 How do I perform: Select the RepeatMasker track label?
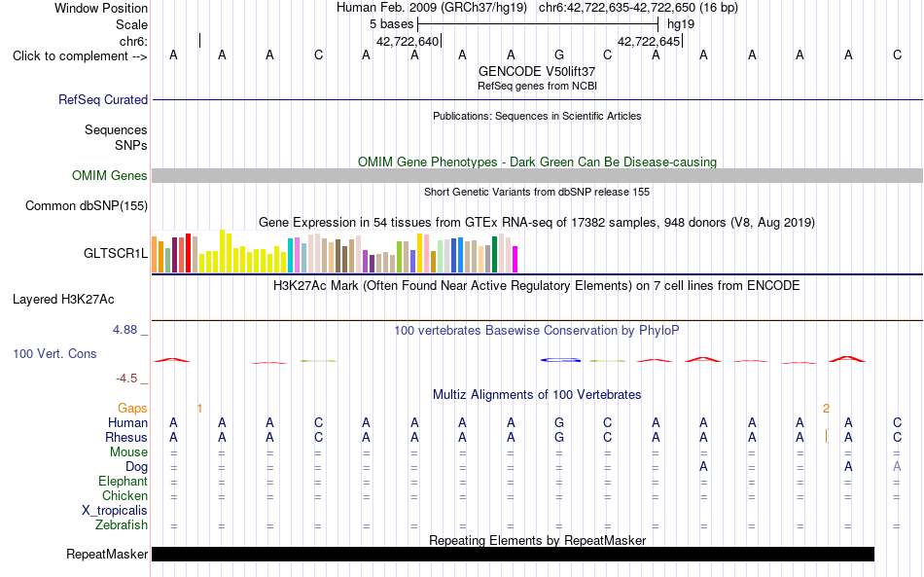(x=107, y=554)
